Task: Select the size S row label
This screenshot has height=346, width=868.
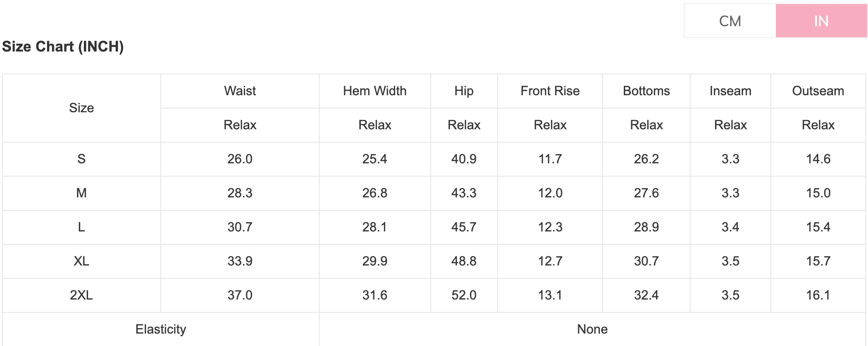Action: (x=82, y=159)
